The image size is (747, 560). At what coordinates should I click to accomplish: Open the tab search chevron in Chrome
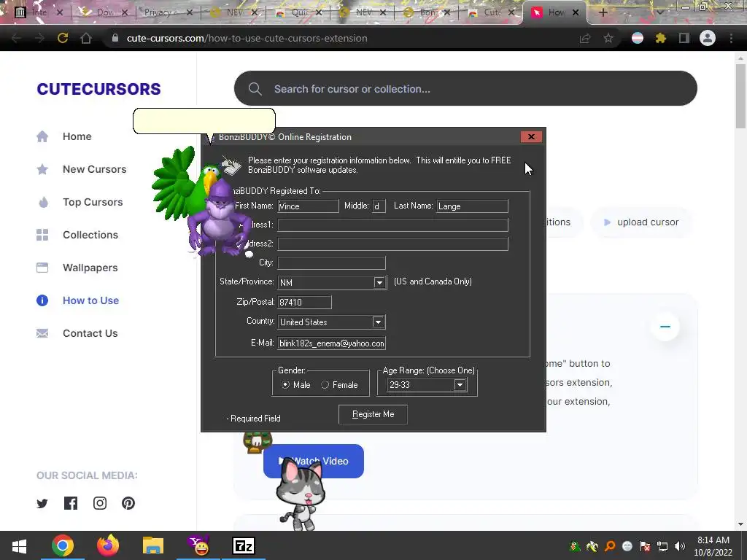(659, 12)
